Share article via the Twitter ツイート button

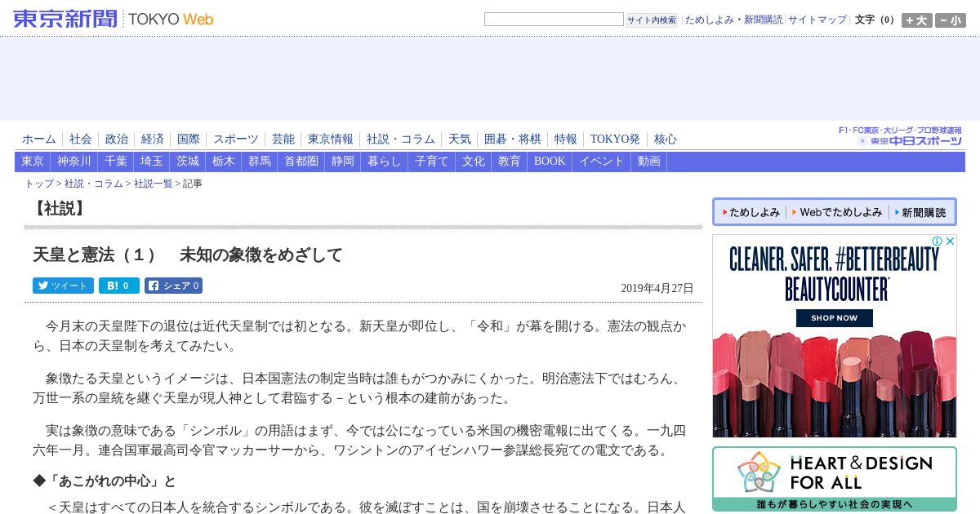pos(63,286)
